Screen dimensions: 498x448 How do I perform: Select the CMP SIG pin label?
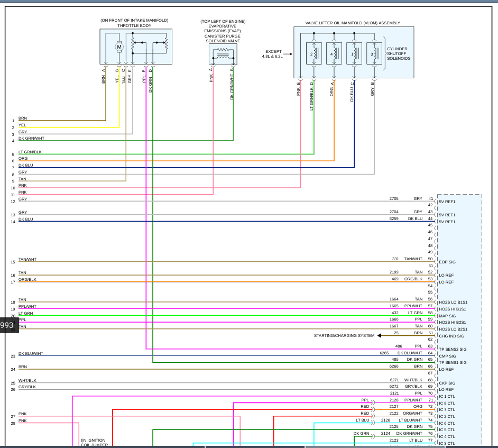coord(447,356)
